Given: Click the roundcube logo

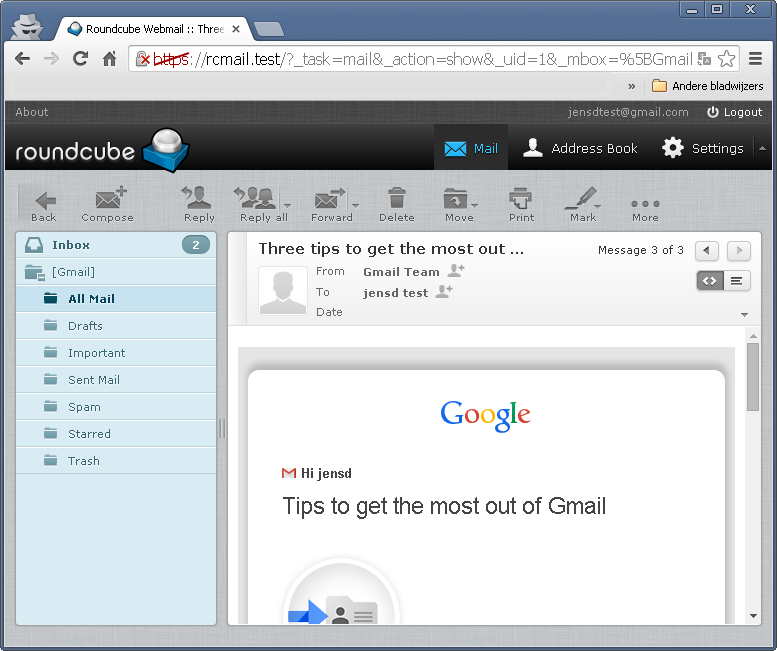Looking at the screenshot, I should point(102,150).
